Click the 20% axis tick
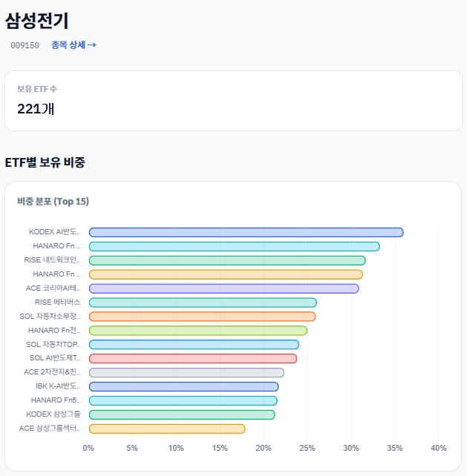The height and width of the screenshot is (476, 466). [263, 448]
